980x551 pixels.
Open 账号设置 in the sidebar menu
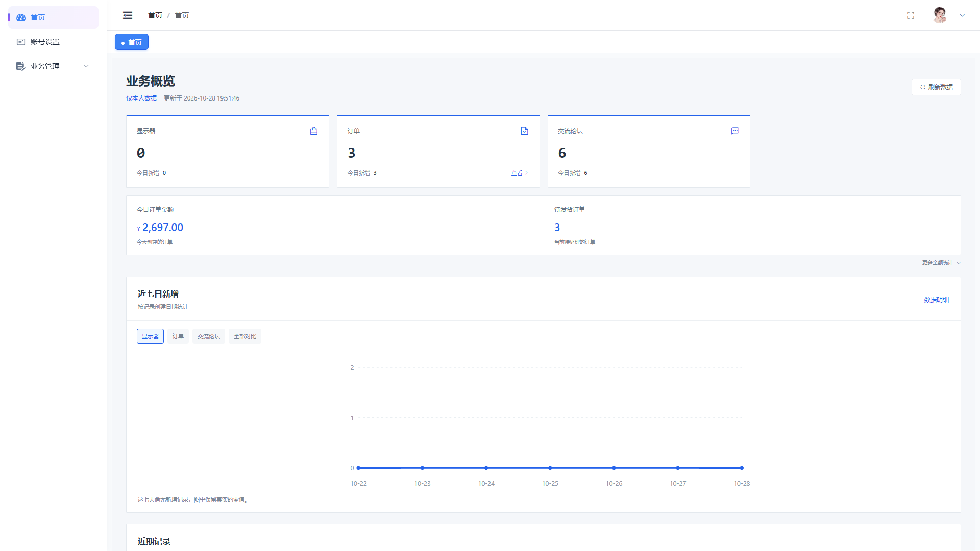[53, 42]
